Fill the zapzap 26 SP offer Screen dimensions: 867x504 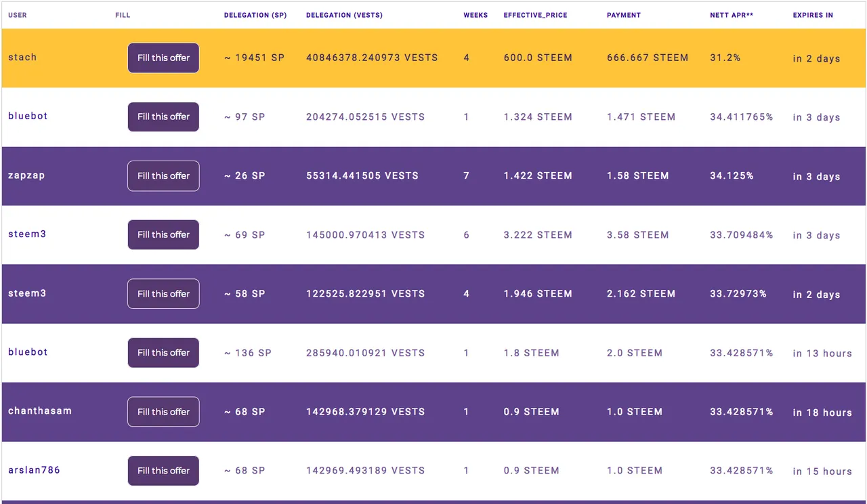coord(163,176)
